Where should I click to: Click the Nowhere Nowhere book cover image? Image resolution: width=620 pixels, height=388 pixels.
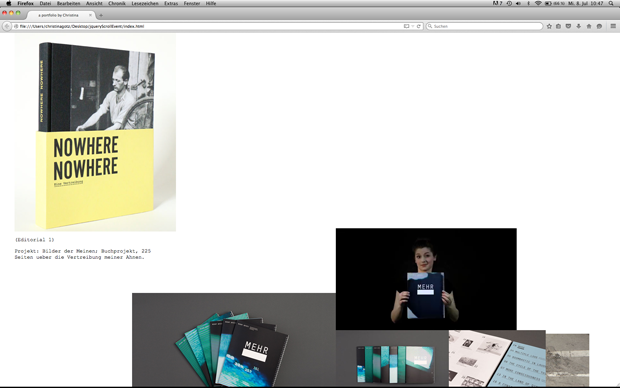point(95,132)
